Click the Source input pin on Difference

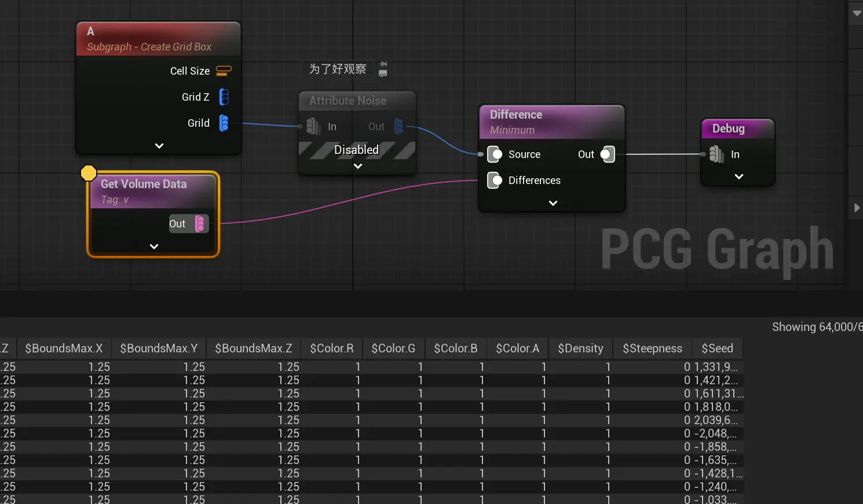[x=495, y=154]
